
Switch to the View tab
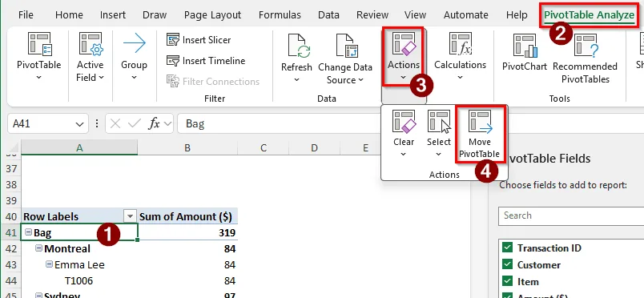[x=415, y=15]
